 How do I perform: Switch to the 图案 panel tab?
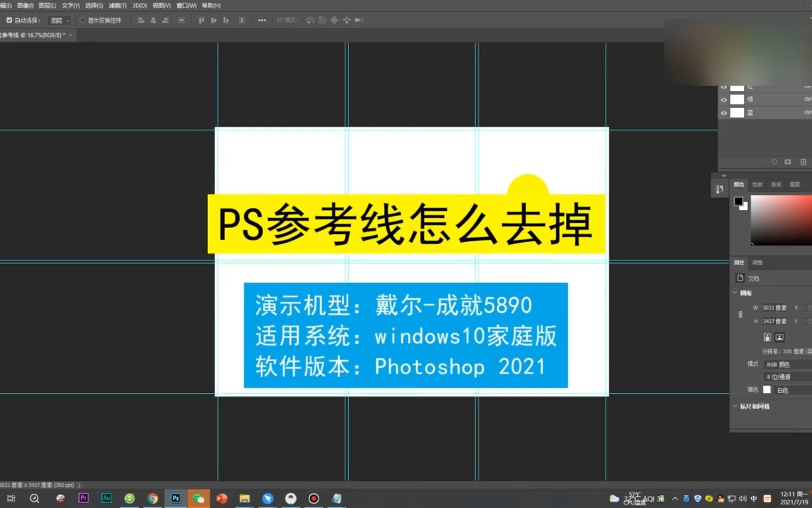pos(795,184)
